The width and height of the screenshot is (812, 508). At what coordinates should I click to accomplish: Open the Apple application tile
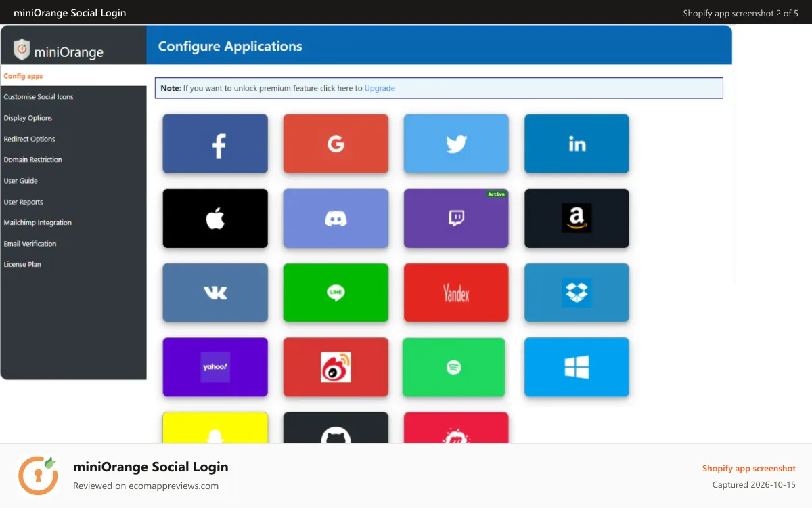(215, 218)
